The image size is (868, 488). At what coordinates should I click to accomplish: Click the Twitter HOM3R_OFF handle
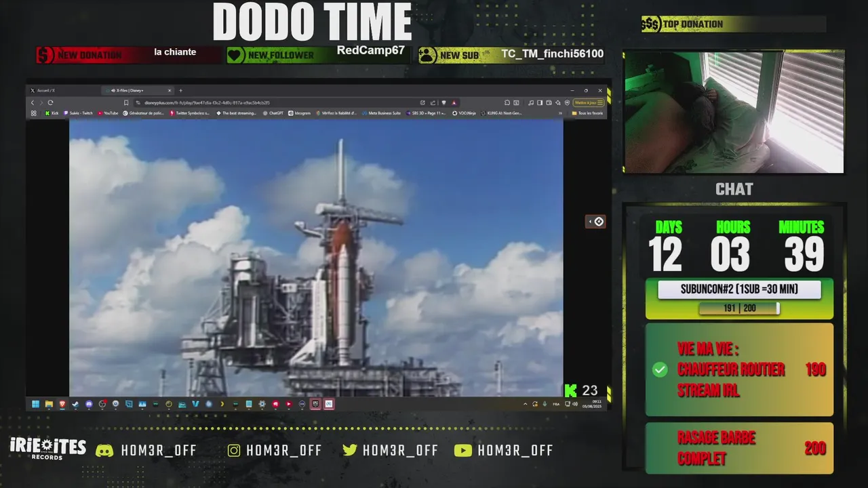point(400,451)
